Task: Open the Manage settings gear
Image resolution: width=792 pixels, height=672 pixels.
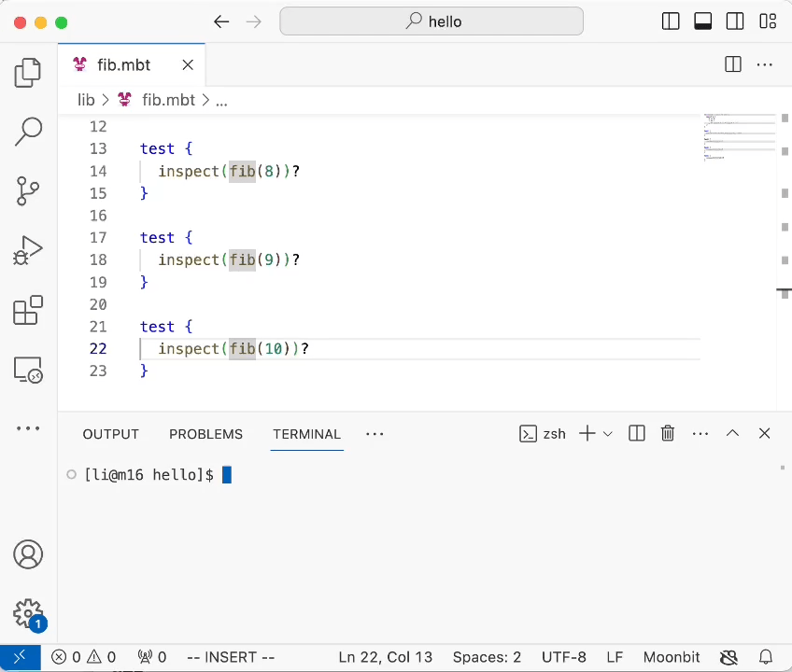Action: [28, 613]
